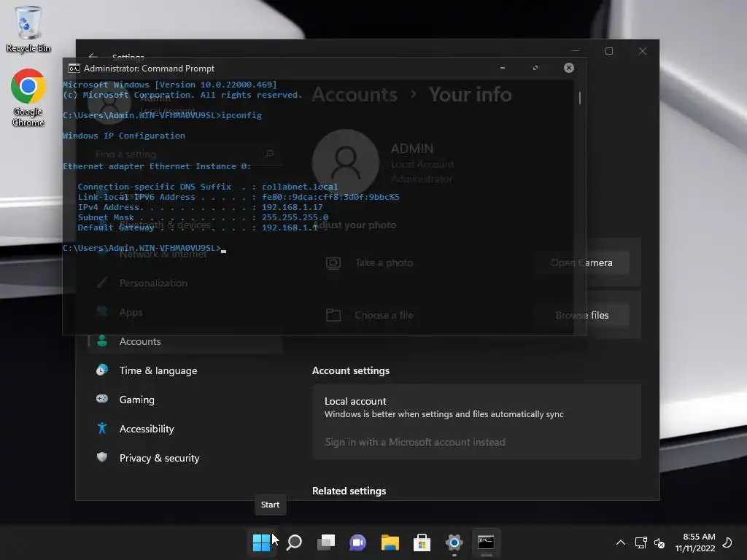Click the Accessibility figure icon

pyautogui.click(x=102, y=428)
